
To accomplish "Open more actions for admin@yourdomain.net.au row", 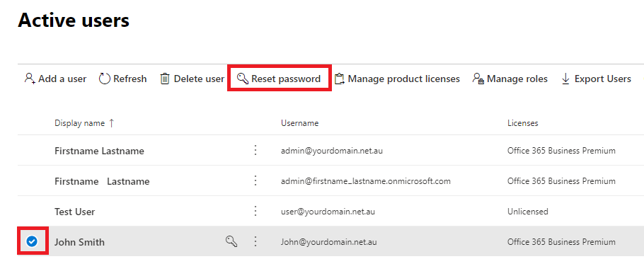I will point(255,150).
